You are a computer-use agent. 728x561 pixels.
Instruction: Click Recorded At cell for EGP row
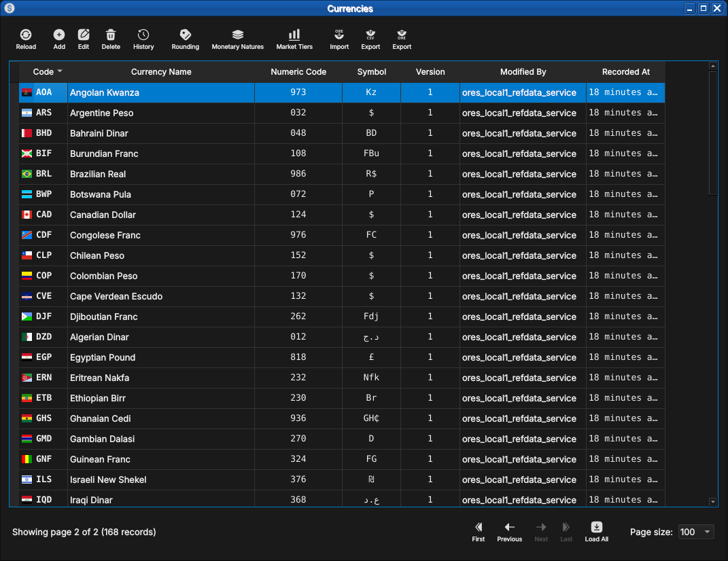[x=625, y=357]
